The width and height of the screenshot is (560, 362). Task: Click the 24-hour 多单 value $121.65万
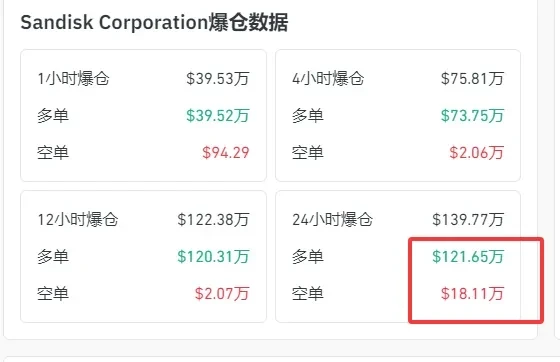click(x=468, y=257)
